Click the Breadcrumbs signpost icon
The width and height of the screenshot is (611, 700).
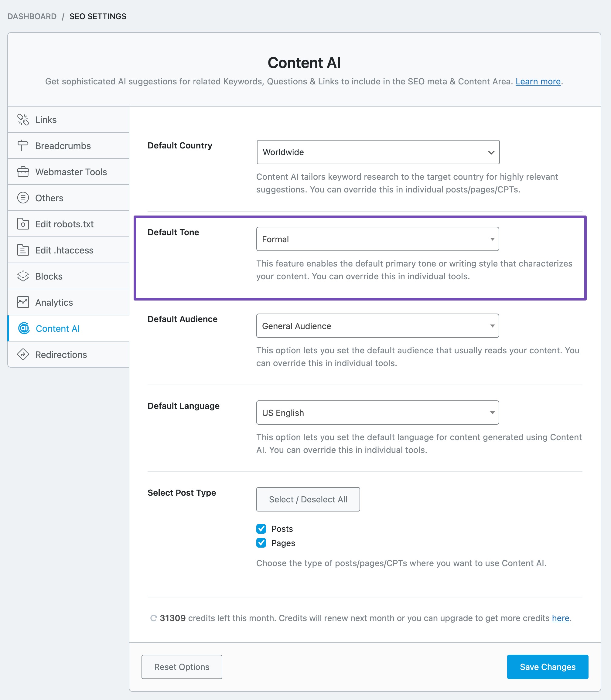pos(23,145)
